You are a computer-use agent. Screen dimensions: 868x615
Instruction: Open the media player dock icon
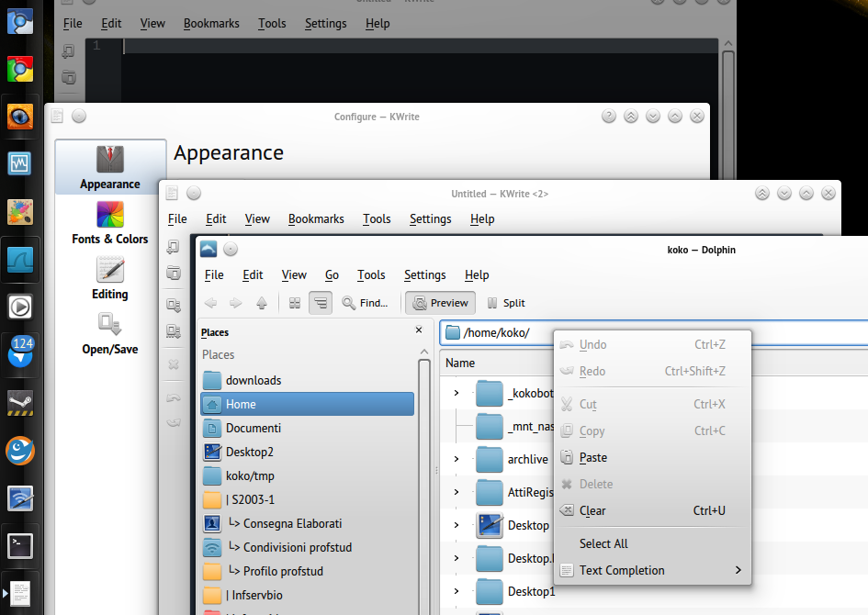tap(20, 307)
